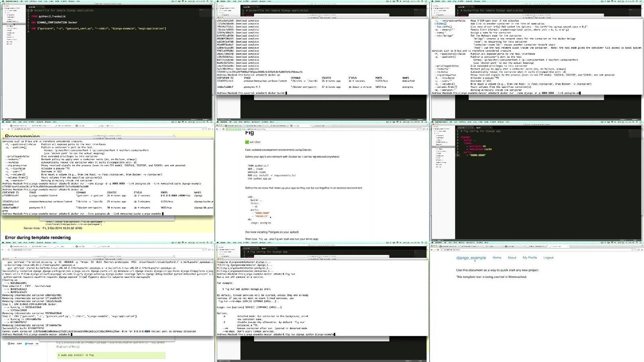Viewport: 644px width, 362px height.
Task: Click Spotlight icon in Fig window menu bar
Action: point(422,122)
